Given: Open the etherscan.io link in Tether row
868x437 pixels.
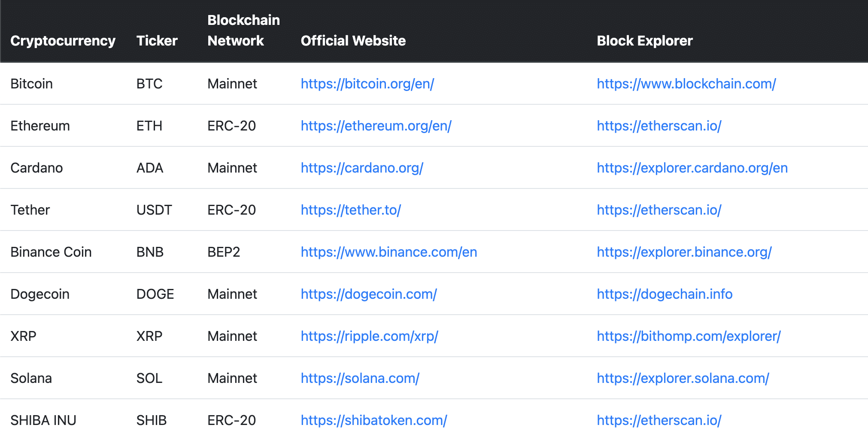Looking at the screenshot, I should (x=659, y=210).
